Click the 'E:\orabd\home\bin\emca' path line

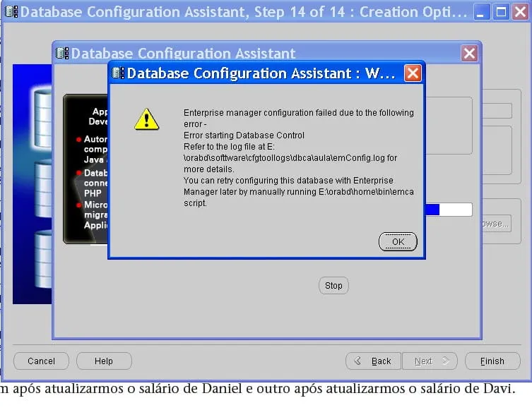tap(299, 192)
